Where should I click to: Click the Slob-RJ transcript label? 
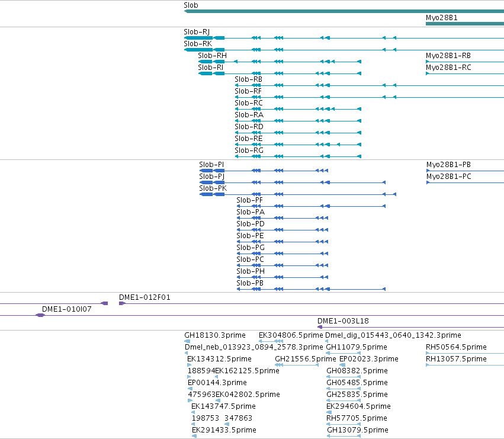coord(197,32)
